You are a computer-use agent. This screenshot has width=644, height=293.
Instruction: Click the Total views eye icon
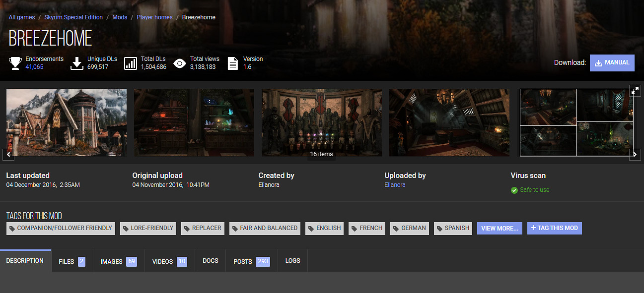180,63
